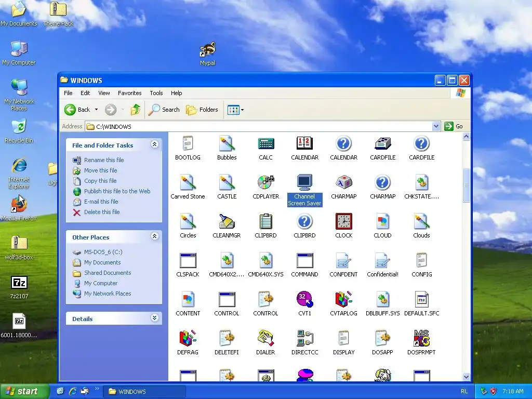Click the C:\WINDOWS address field
This screenshot has height=399, width=532.
click(258, 127)
